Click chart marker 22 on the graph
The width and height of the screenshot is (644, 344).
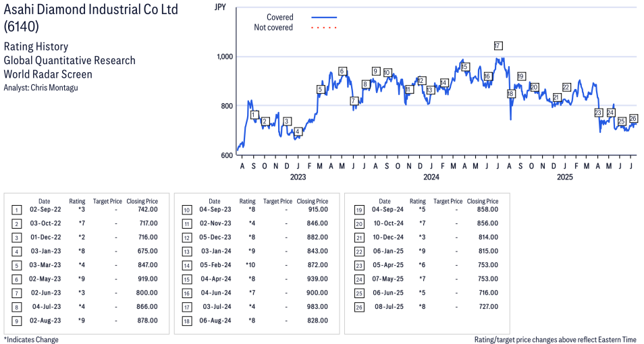[x=566, y=87]
